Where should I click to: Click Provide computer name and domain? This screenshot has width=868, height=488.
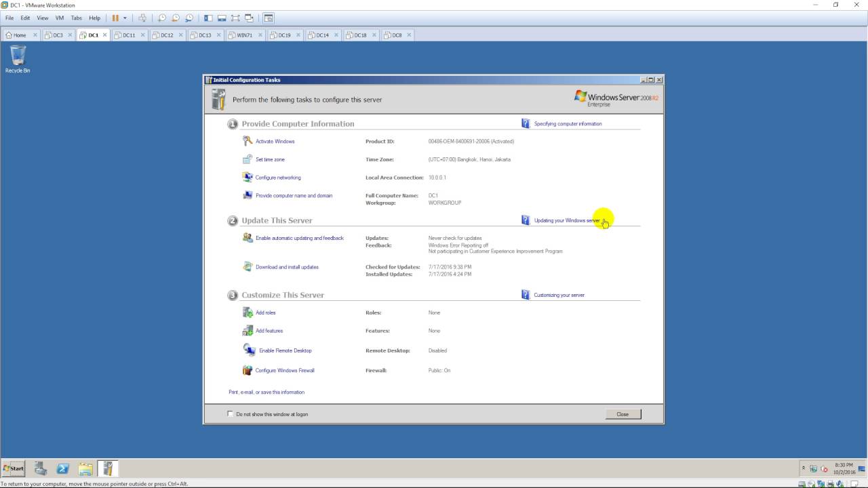(x=294, y=196)
